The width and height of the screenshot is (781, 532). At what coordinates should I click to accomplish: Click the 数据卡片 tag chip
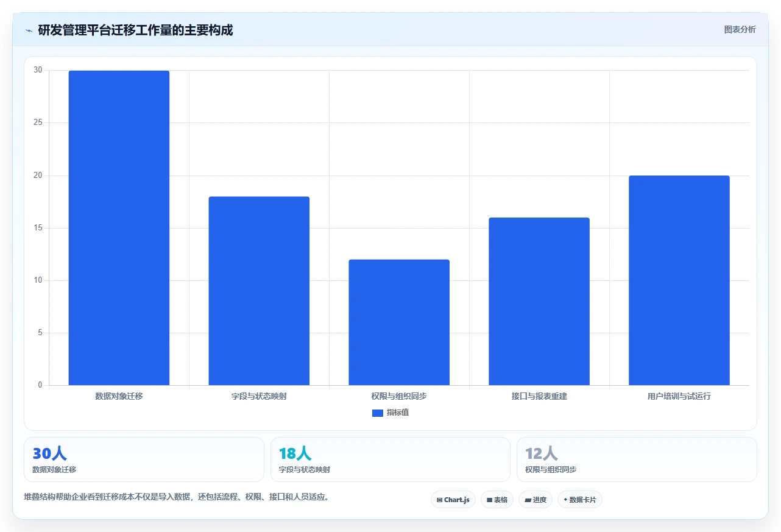point(580,500)
